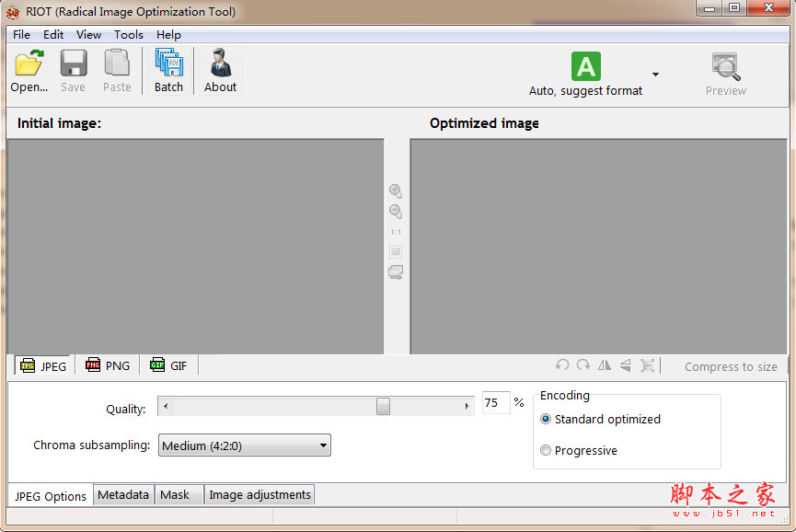This screenshot has height=532, width=796.
Task: Switch to the GIF format tab
Action: [x=168, y=365]
